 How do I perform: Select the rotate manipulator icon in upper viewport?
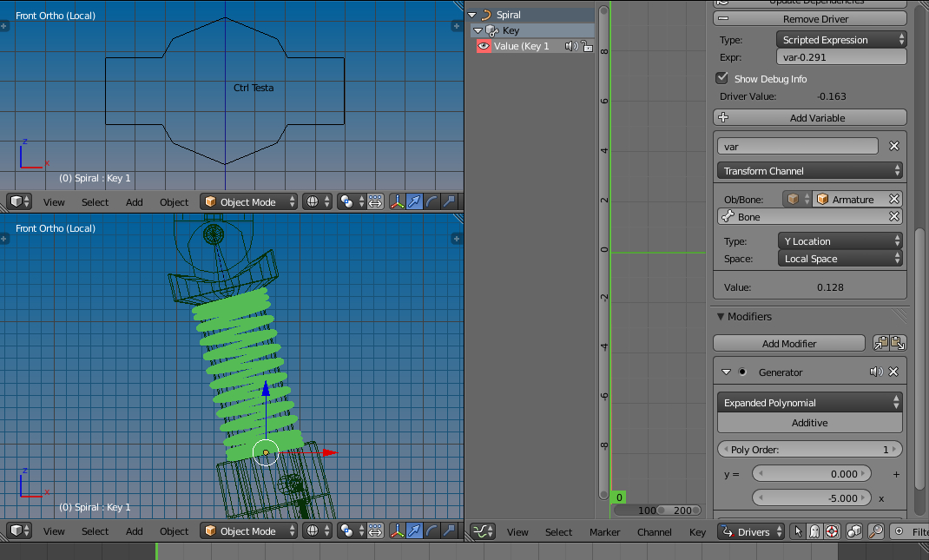point(432,202)
